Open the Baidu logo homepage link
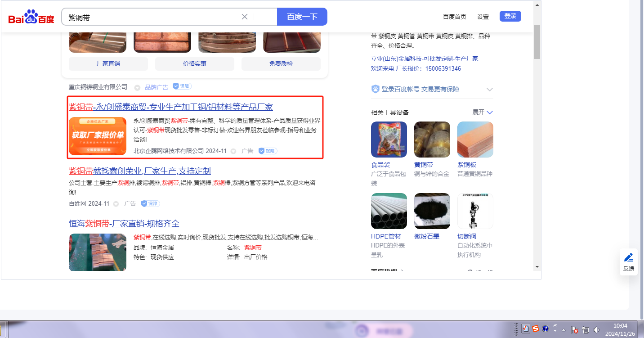This screenshot has width=644, height=338. pos(31,18)
